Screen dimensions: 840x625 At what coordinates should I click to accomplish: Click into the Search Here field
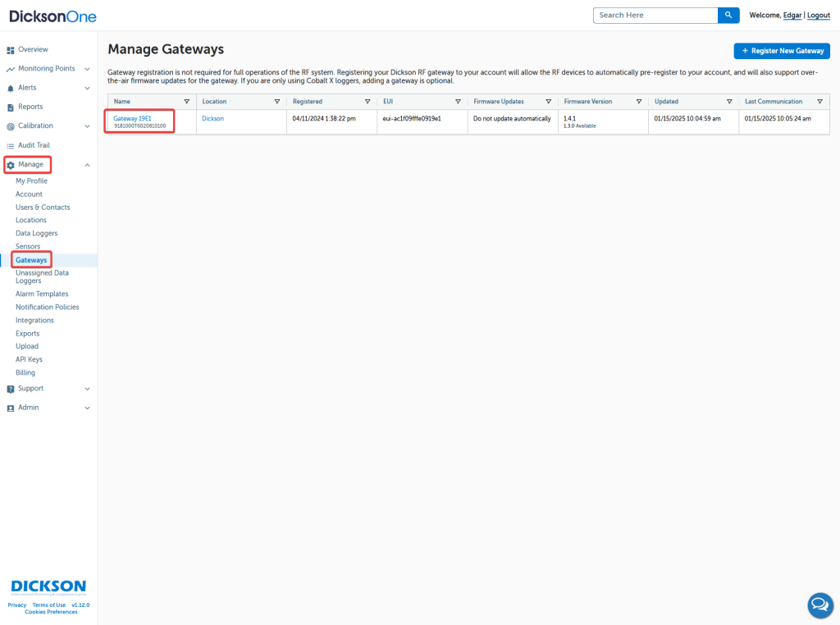point(655,16)
